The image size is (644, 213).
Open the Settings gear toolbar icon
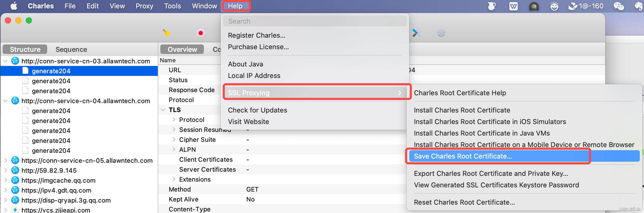coord(441,33)
